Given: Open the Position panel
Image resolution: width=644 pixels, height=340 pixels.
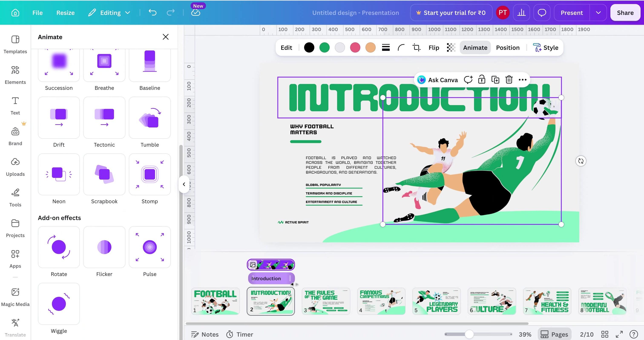Looking at the screenshot, I should click(508, 47).
